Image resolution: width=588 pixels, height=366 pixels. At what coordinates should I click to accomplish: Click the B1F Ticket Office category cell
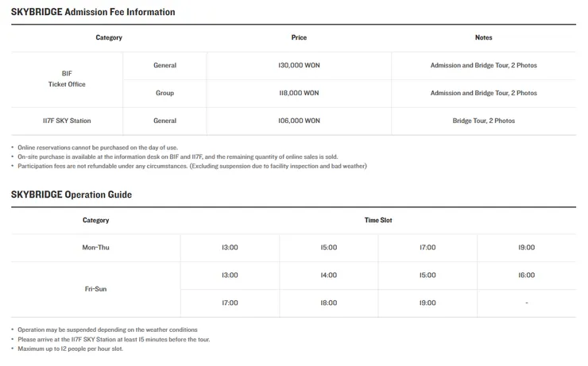coord(67,79)
